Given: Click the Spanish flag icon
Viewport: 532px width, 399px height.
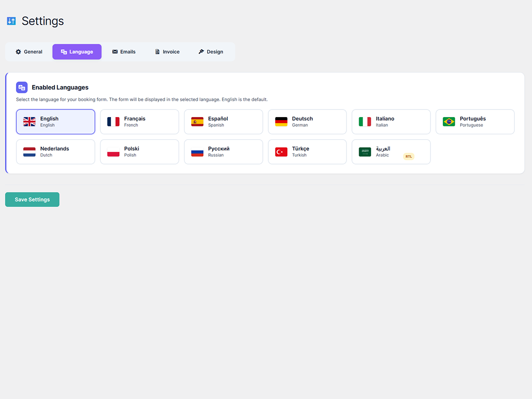Looking at the screenshot, I should (197, 122).
